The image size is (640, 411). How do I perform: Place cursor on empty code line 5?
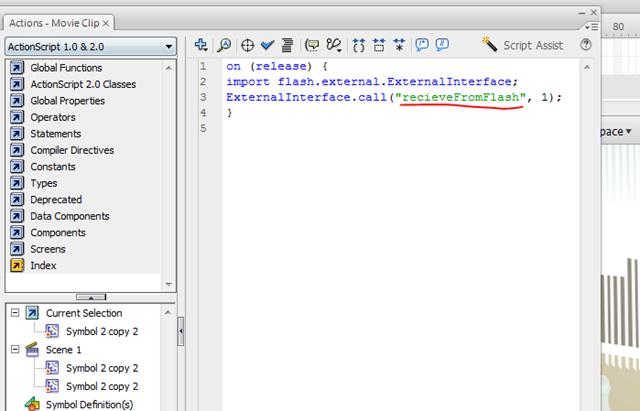(400, 128)
